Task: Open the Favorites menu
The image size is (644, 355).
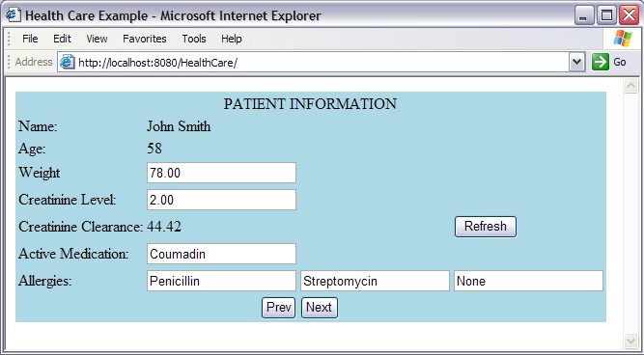Action: click(145, 39)
